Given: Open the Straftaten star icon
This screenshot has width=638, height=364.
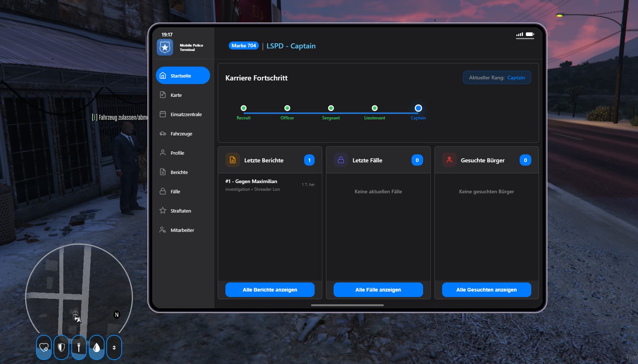Looking at the screenshot, I should (x=163, y=211).
